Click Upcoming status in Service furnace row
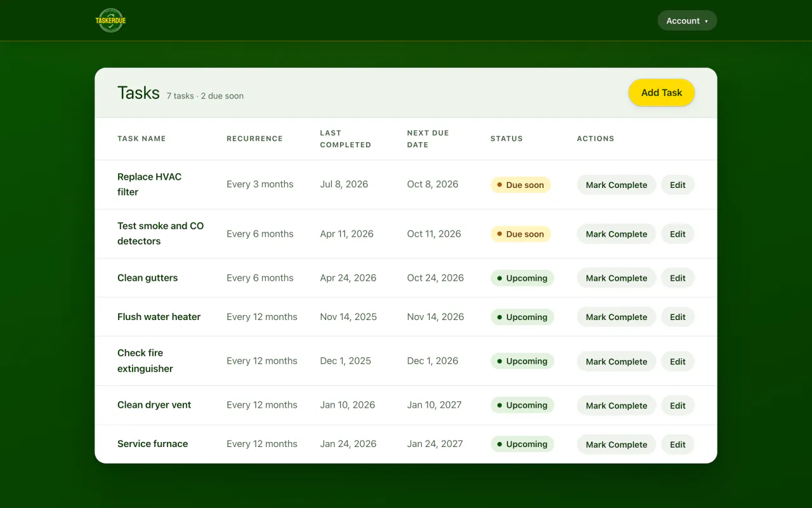 point(522,444)
